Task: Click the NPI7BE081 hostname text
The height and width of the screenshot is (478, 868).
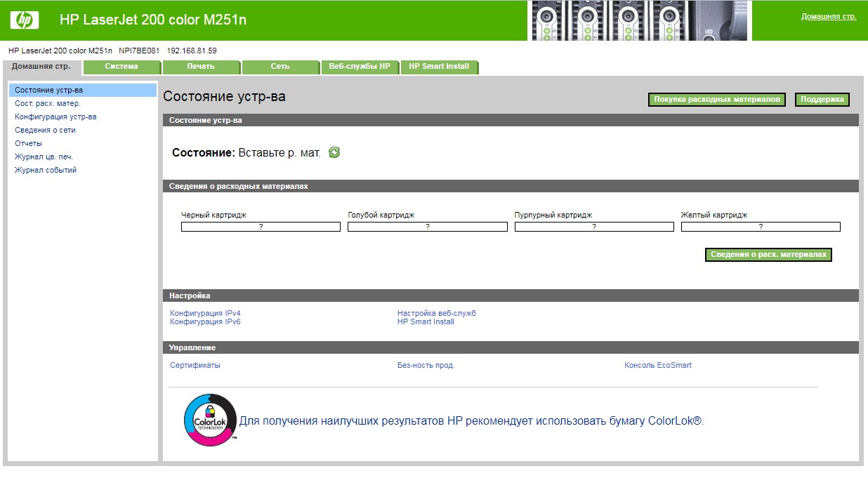Action: click(x=139, y=51)
